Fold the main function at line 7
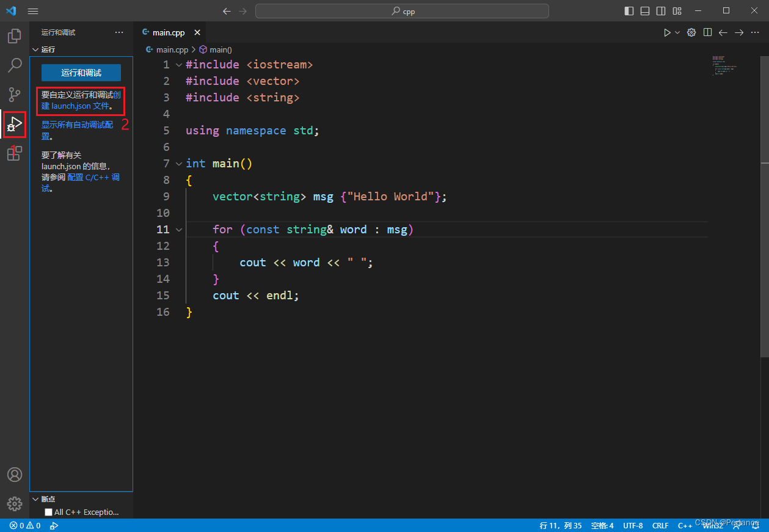The width and height of the screenshot is (769, 532). pyautogui.click(x=178, y=164)
